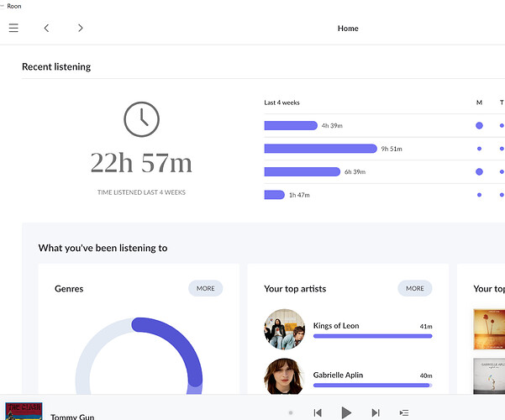This screenshot has height=420, width=505.
Task: Go back with the left arrow
Action: click(x=47, y=28)
